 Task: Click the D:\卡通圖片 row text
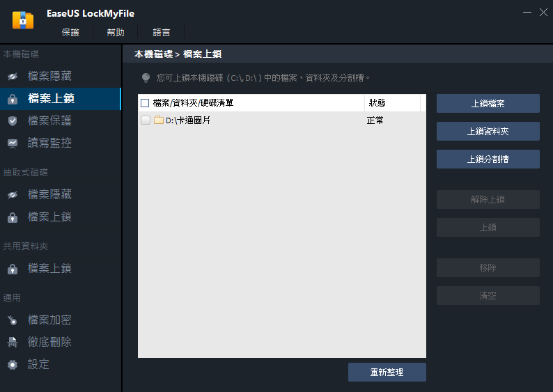coord(188,120)
